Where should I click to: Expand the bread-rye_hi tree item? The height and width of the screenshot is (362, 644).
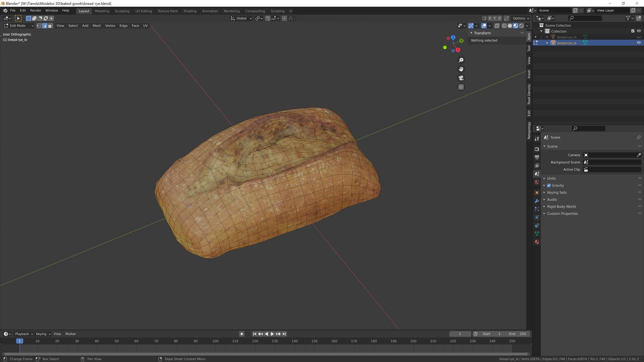(x=547, y=37)
